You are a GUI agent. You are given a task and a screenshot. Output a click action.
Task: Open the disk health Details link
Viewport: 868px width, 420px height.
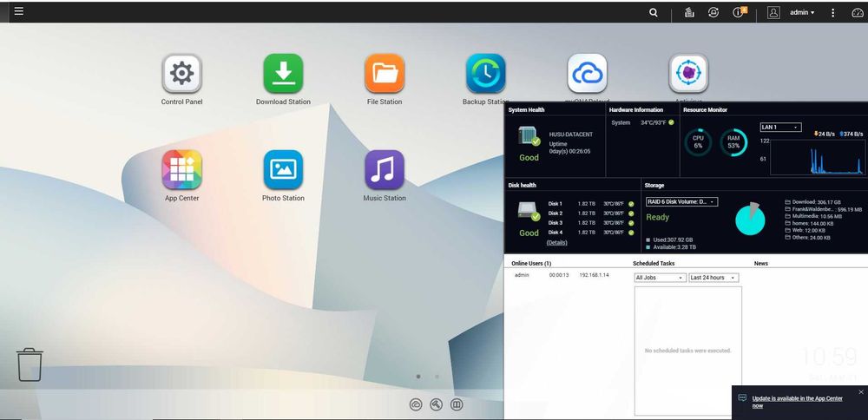(x=557, y=242)
